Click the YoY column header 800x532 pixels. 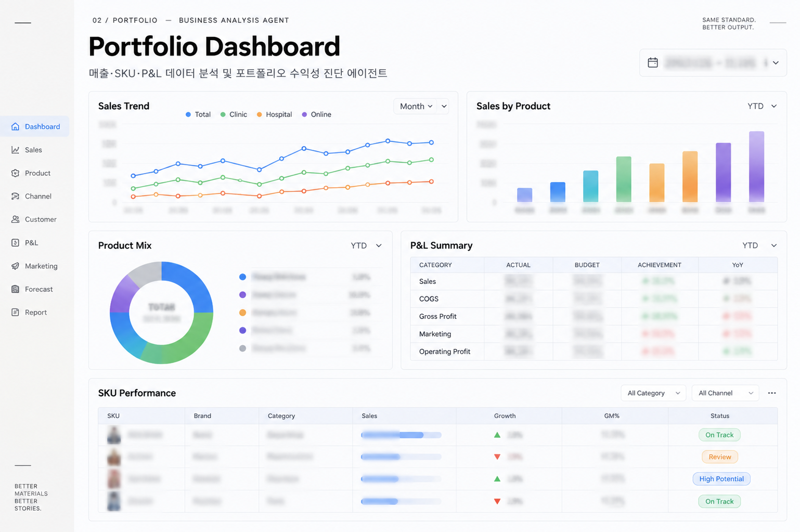(738, 265)
